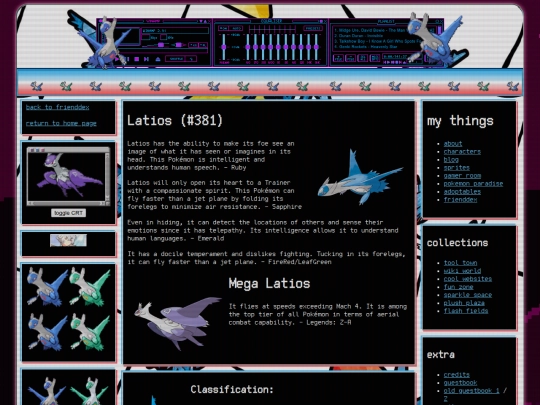Open the white-haired character banner image

pos(68,240)
